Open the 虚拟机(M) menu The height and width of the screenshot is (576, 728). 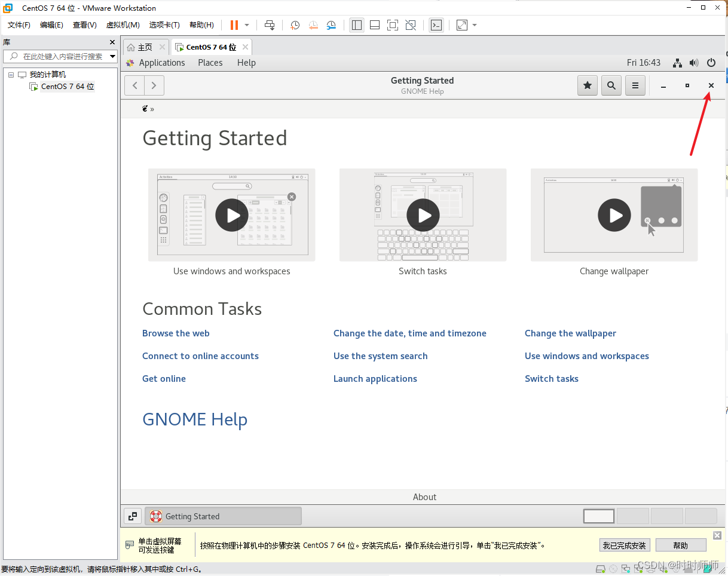click(x=123, y=25)
